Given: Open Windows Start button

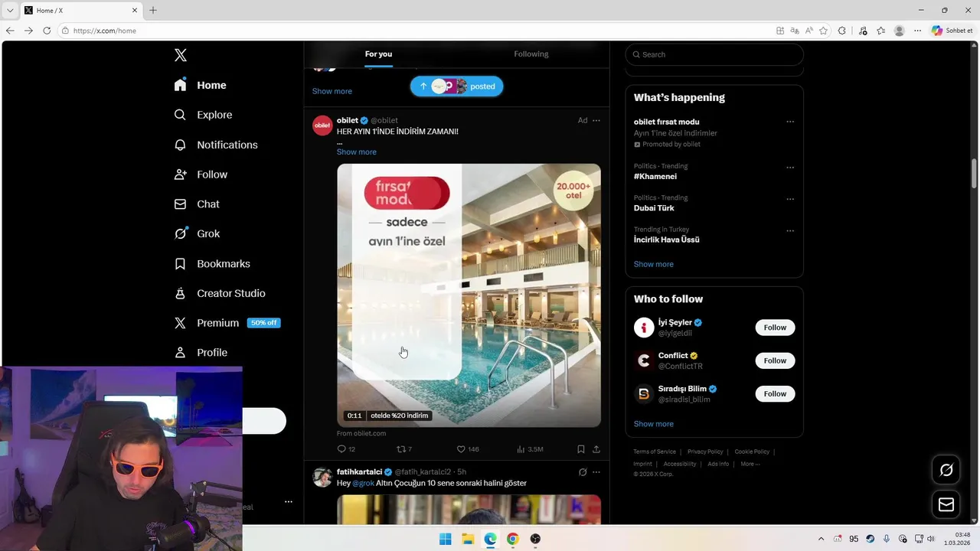Looking at the screenshot, I should click(445, 539).
